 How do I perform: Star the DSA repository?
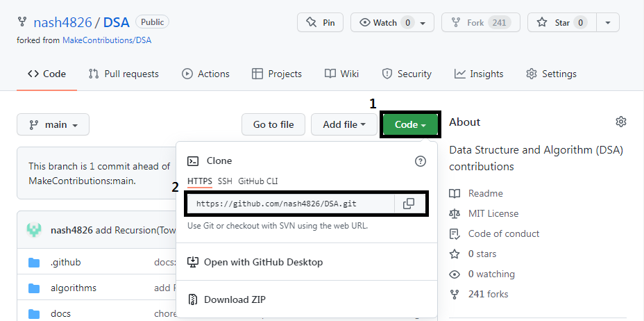[x=562, y=23]
